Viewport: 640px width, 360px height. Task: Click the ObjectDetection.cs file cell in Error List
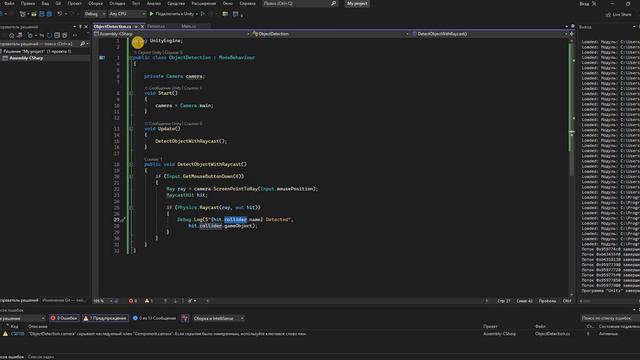(552, 333)
